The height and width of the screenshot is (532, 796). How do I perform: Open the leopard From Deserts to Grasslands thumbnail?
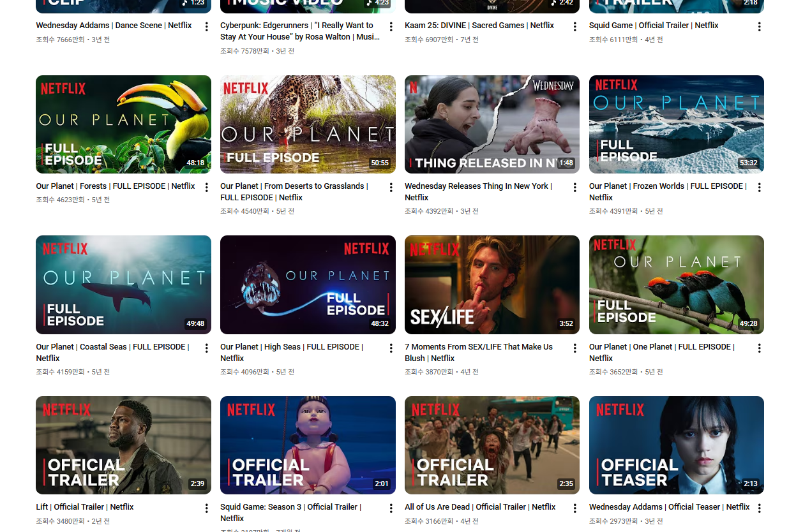308,124
